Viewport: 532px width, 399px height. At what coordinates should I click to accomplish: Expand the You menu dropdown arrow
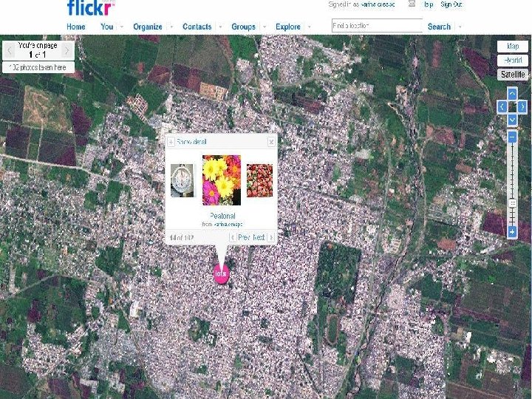pyautogui.click(x=121, y=27)
